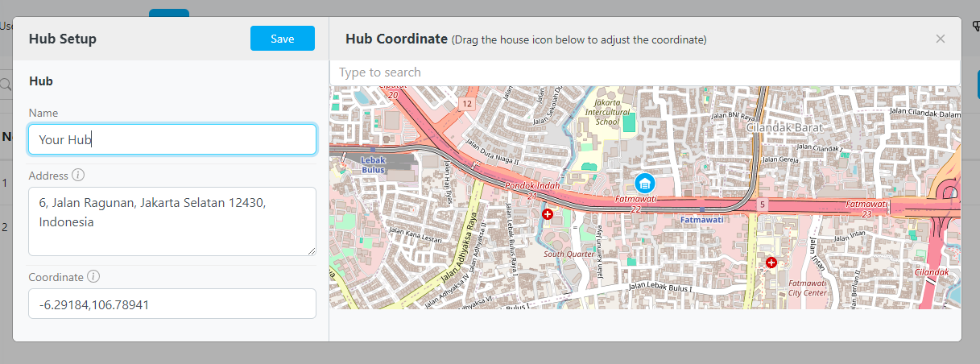The height and width of the screenshot is (364, 980).
Task: Click the Fatmawati City Center label
Action: [808, 287]
